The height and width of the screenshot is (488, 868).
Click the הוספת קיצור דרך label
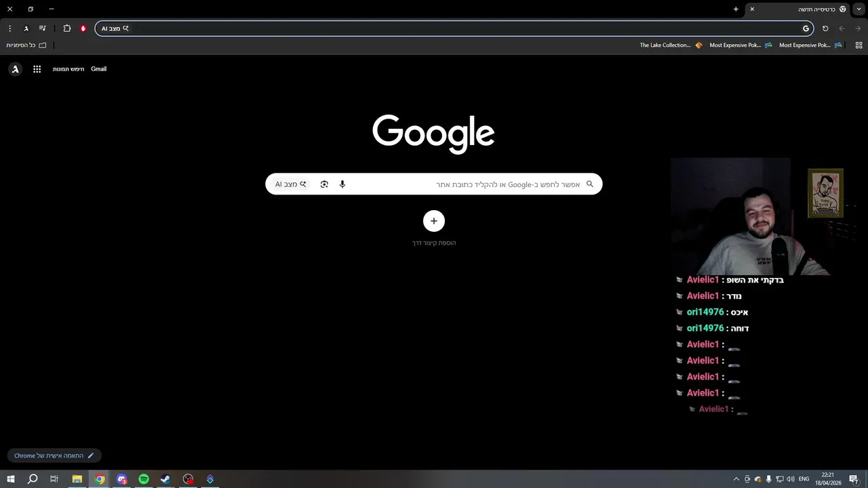click(x=434, y=243)
